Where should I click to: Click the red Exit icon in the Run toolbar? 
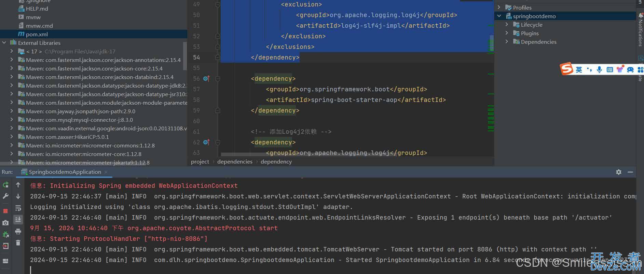(x=5, y=246)
